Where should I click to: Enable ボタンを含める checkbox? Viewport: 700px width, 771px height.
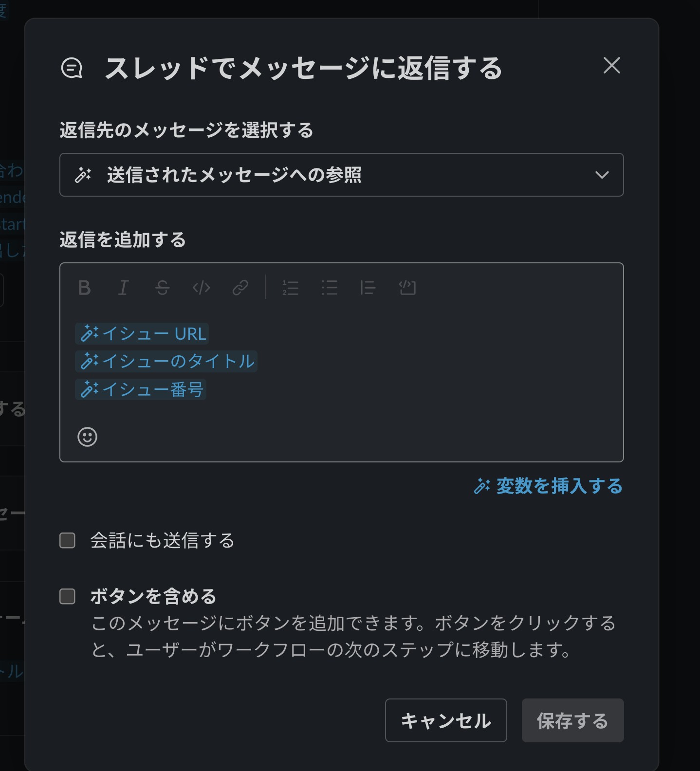[x=67, y=597]
